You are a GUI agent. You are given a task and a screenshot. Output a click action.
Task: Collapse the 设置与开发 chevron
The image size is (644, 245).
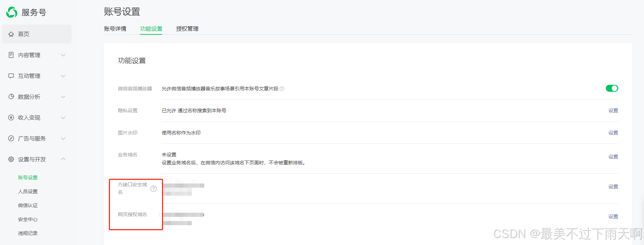pos(63,159)
